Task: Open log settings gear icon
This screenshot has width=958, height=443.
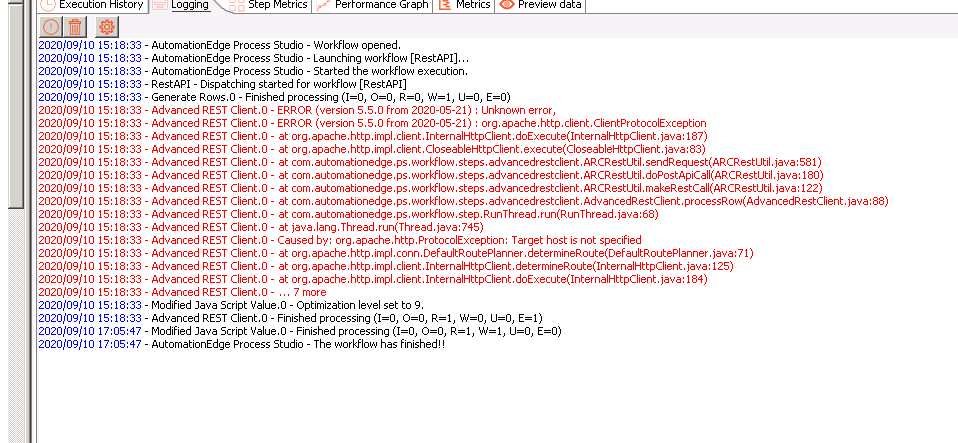Action: [107, 27]
